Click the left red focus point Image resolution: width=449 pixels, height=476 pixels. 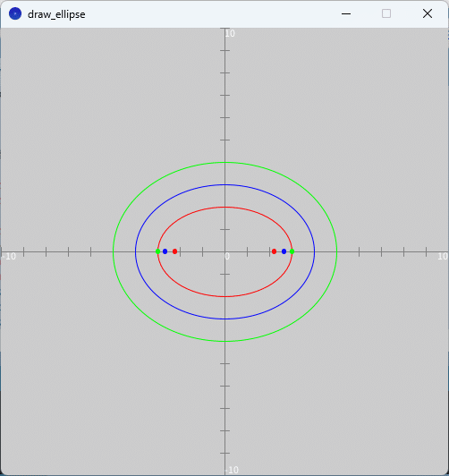tap(174, 251)
